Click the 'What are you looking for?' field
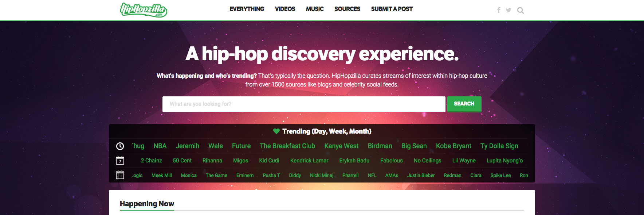This screenshot has width=644, height=215. [x=304, y=104]
